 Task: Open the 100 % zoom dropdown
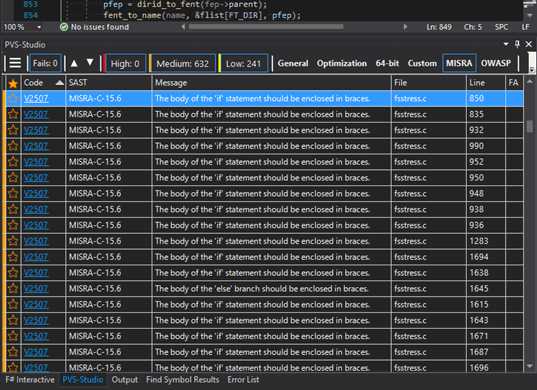click(x=39, y=27)
